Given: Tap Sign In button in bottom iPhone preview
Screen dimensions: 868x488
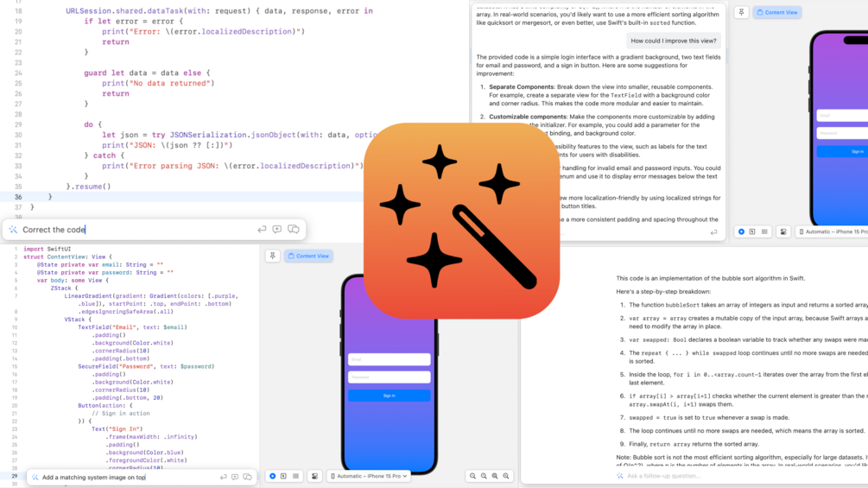Looking at the screenshot, I should pos(390,396).
